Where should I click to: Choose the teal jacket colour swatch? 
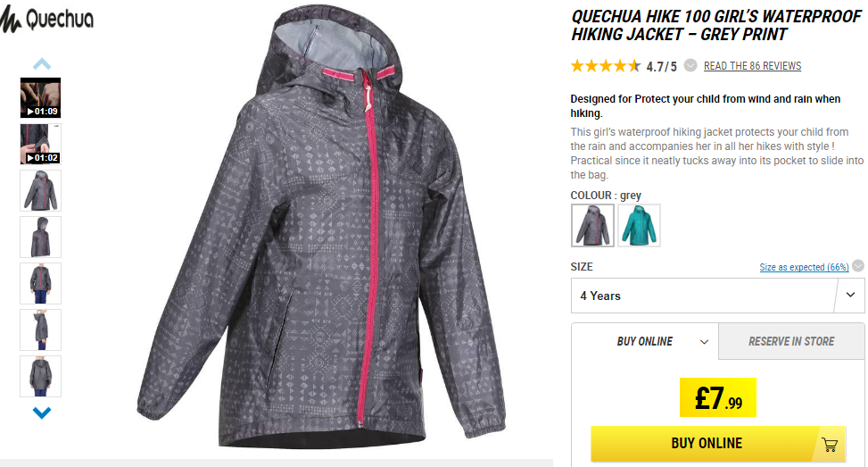click(639, 226)
